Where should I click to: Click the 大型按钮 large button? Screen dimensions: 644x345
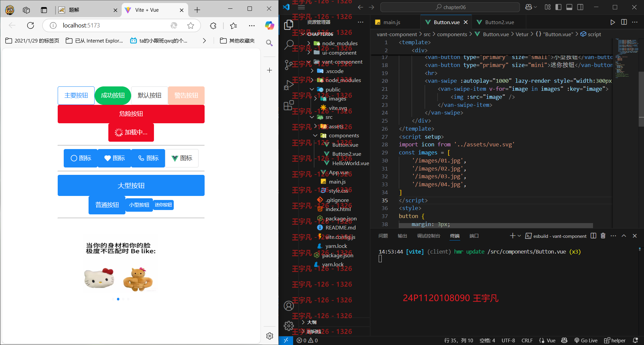[x=131, y=186]
